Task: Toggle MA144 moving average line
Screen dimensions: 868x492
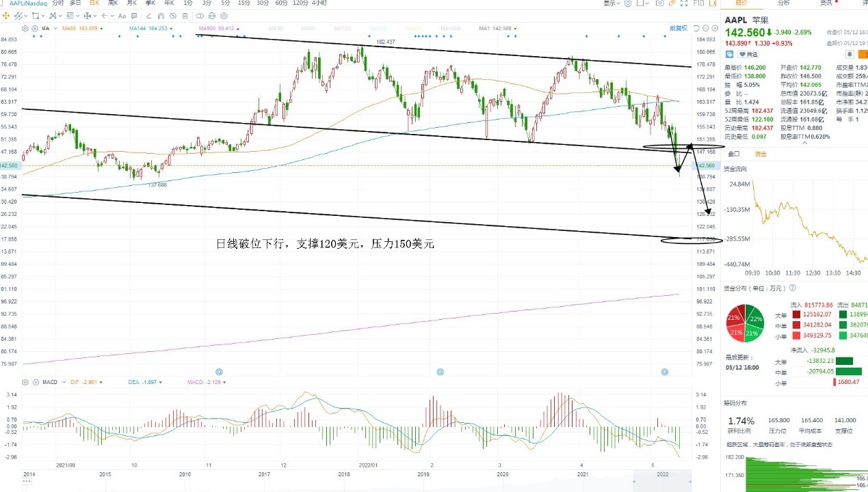Action: pyautogui.click(x=150, y=29)
